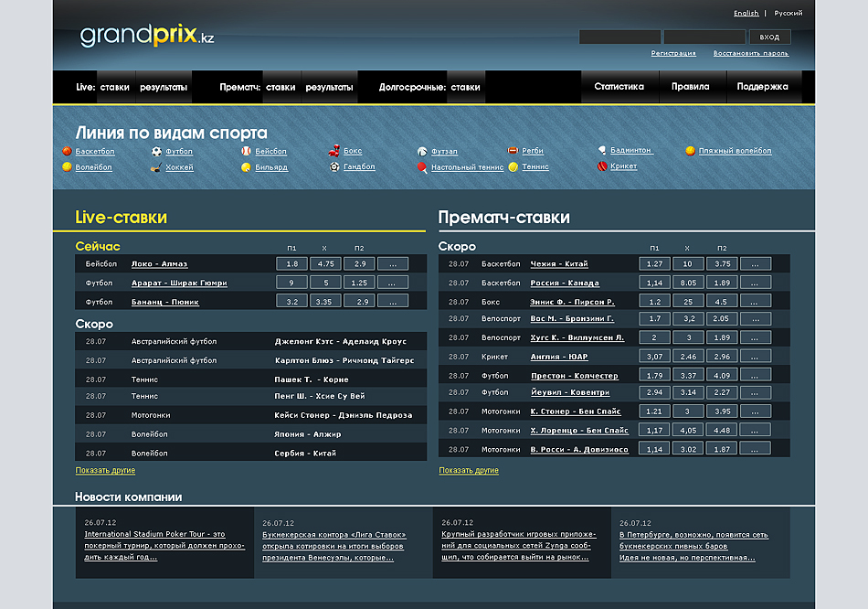Click the cricket ball icon beside Крикет
This screenshot has height=609, width=868.
tap(602, 166)
